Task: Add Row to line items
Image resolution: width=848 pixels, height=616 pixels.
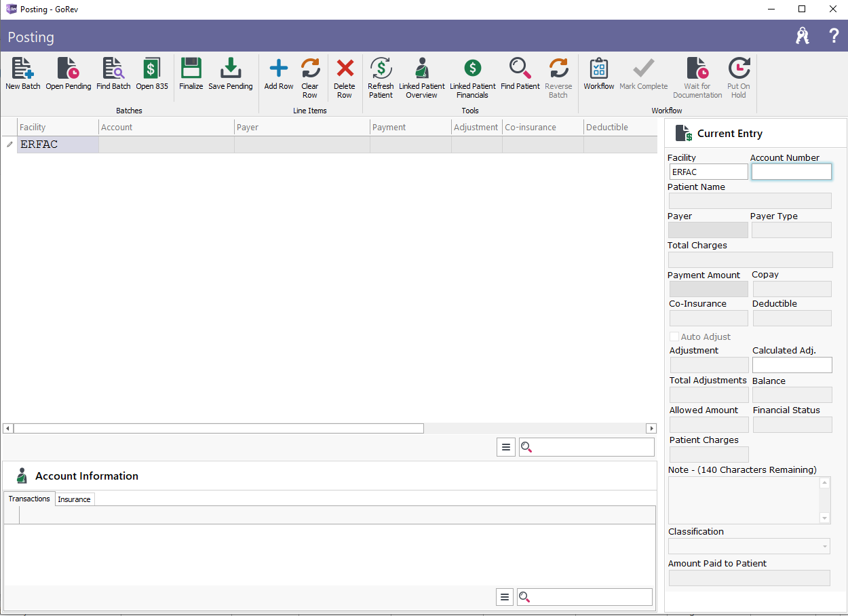Action: click(279, 73)
